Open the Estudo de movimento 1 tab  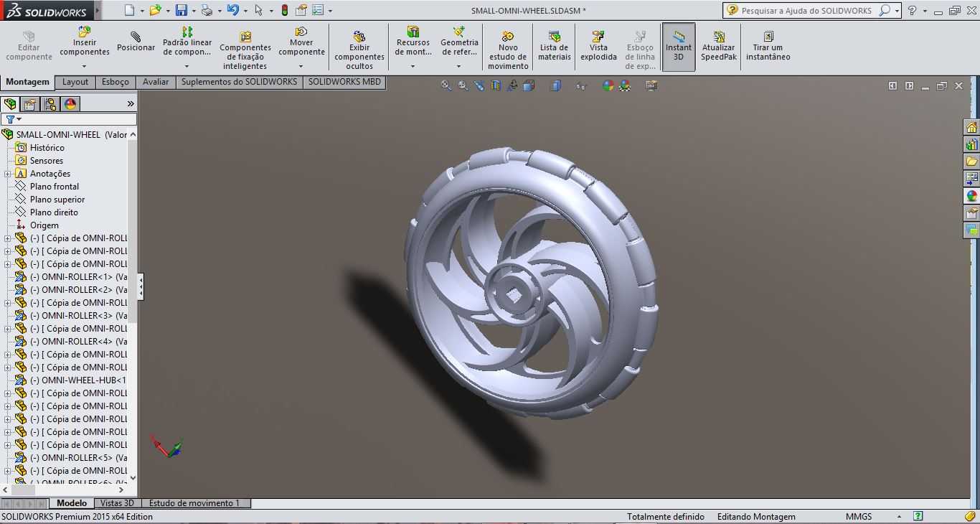(194, 503)
